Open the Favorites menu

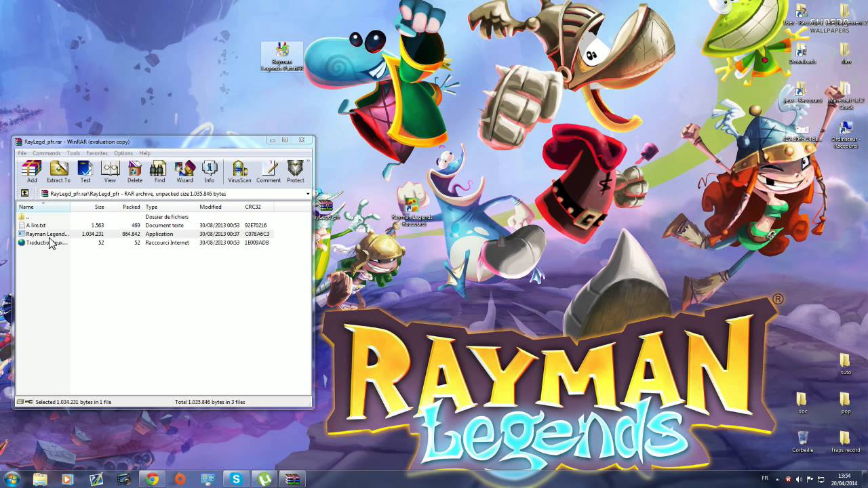(97, 153)
